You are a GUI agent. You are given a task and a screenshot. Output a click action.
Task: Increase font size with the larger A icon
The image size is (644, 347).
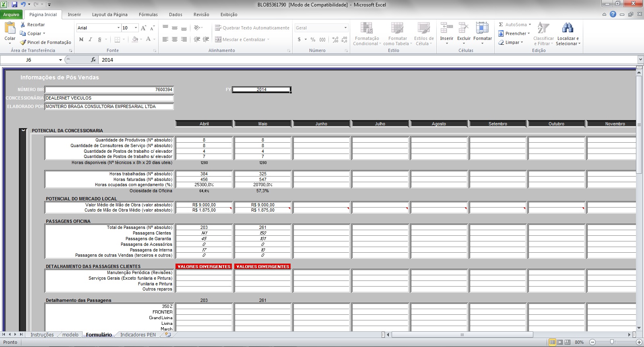(144, 28)
